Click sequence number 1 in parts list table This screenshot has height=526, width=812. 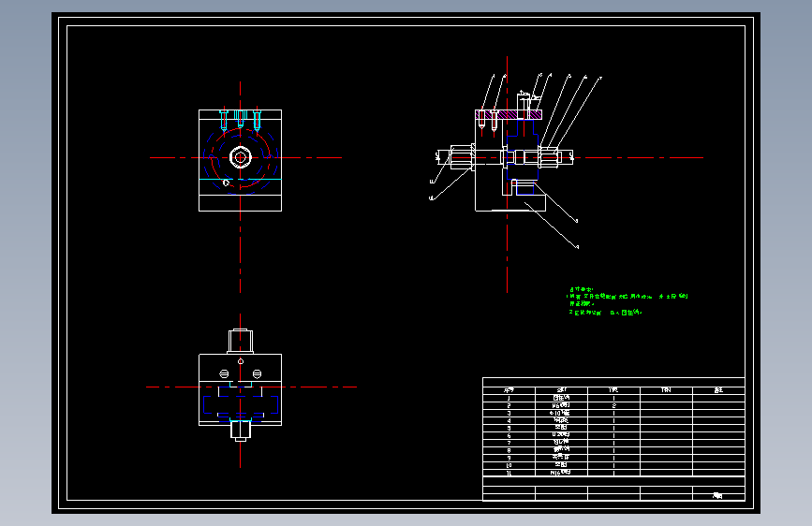[509, 398]
